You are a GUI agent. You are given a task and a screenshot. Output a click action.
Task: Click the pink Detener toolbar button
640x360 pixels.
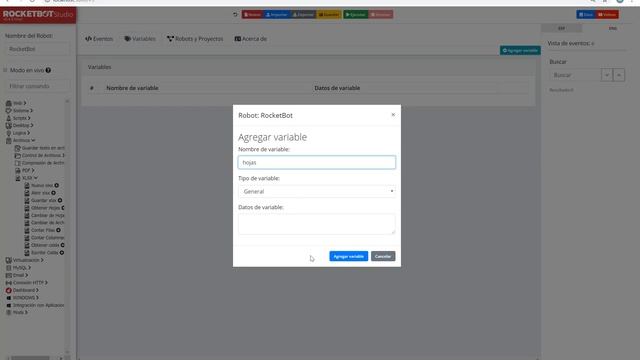click(381, 14)
